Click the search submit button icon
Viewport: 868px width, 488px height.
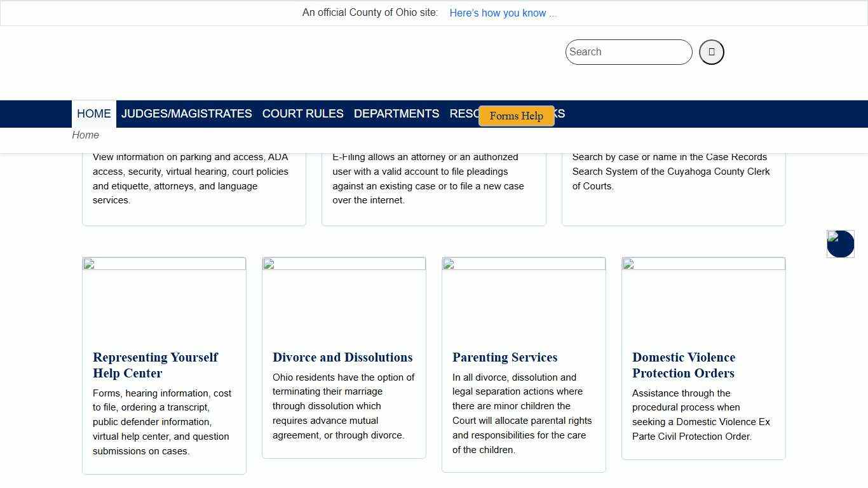pyautogui.click(x=711, y=52)
